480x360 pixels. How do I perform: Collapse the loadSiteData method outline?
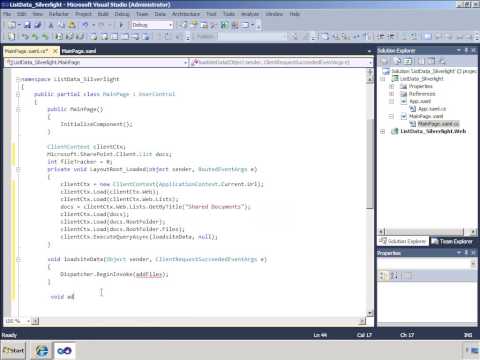18,259
